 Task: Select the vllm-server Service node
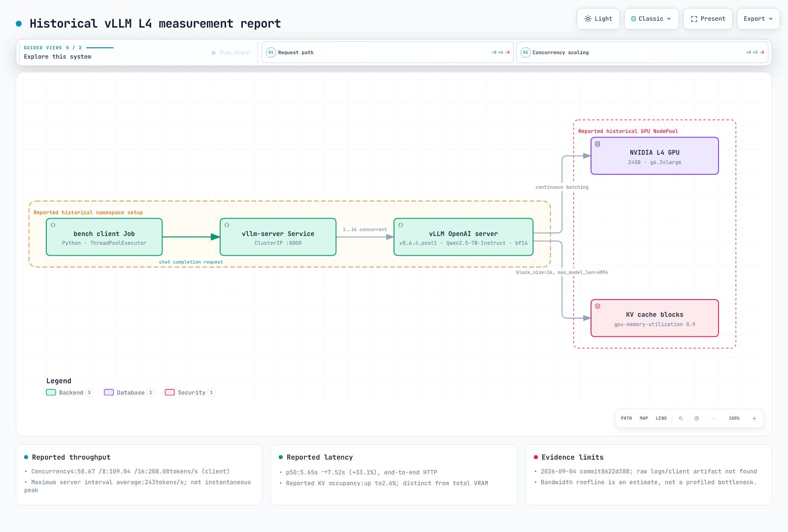(278, 237)
